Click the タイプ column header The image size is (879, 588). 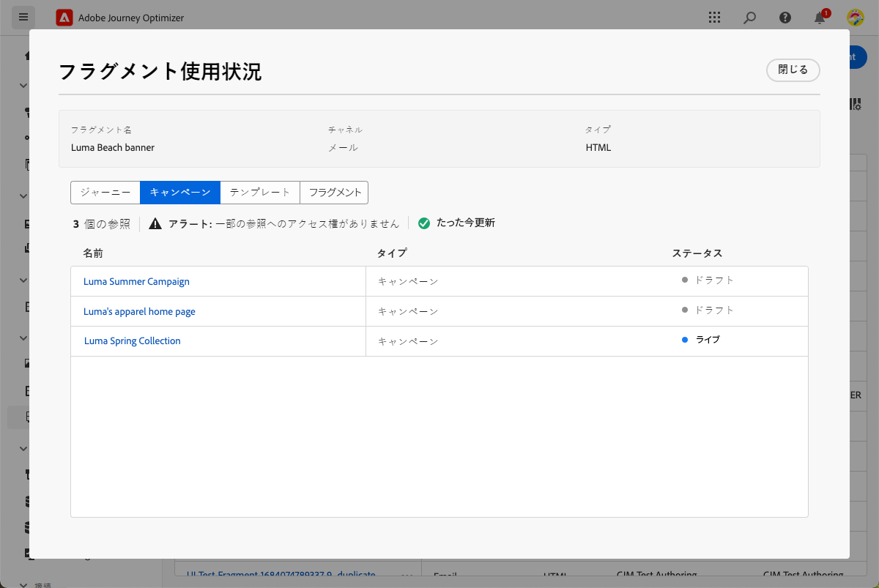(392, 253)
